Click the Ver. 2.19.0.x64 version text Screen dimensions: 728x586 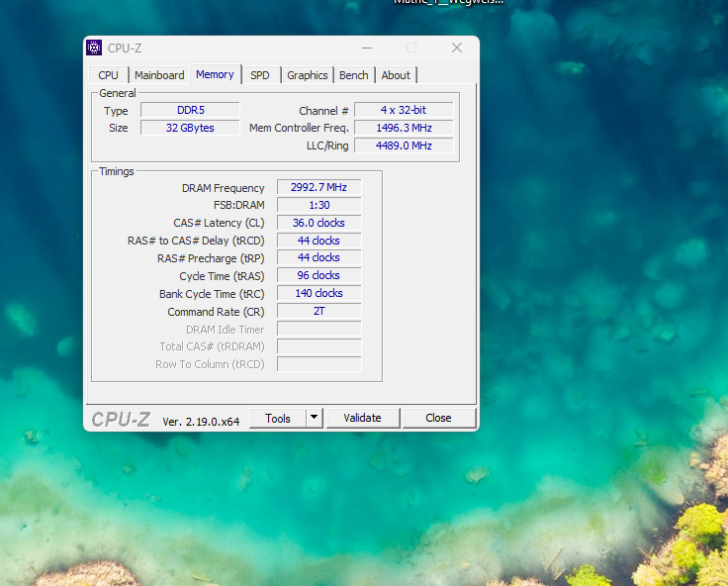[x=201, y=422]
